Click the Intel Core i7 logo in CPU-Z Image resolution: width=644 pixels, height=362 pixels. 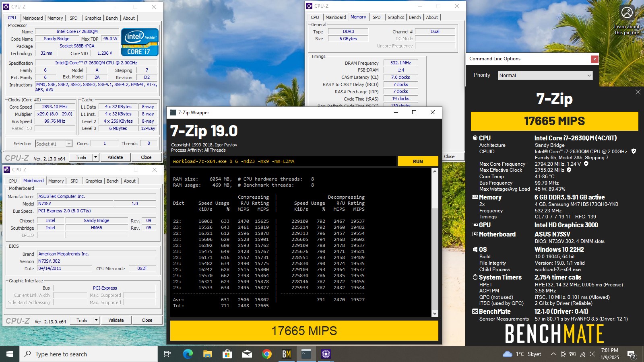pyautogui.click(x=140, y=42)
